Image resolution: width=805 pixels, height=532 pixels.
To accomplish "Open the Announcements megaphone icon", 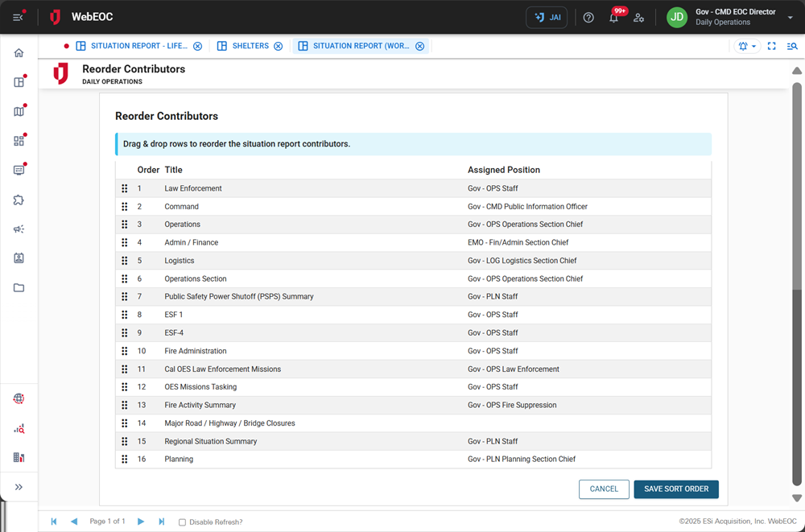I will [x=19, y=229].
